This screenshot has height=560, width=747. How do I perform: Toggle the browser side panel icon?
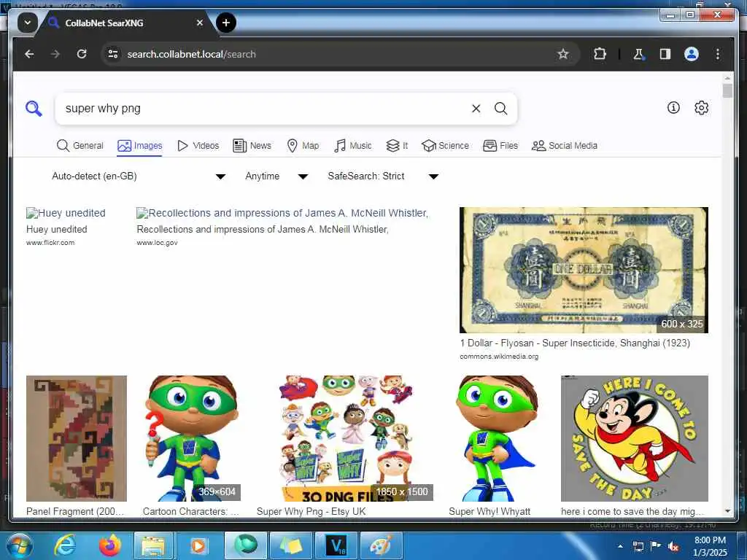pos(665,54)
